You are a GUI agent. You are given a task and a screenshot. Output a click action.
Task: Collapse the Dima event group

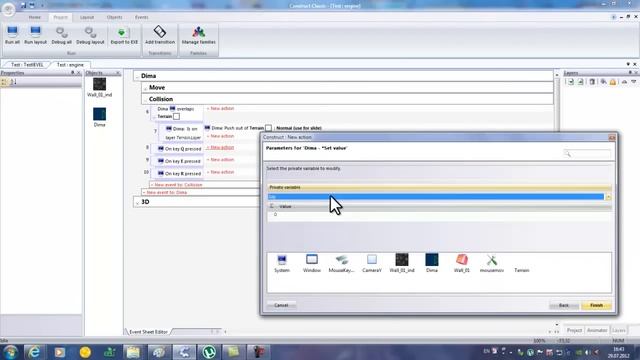pyautogui.click(x=137, y=76)
